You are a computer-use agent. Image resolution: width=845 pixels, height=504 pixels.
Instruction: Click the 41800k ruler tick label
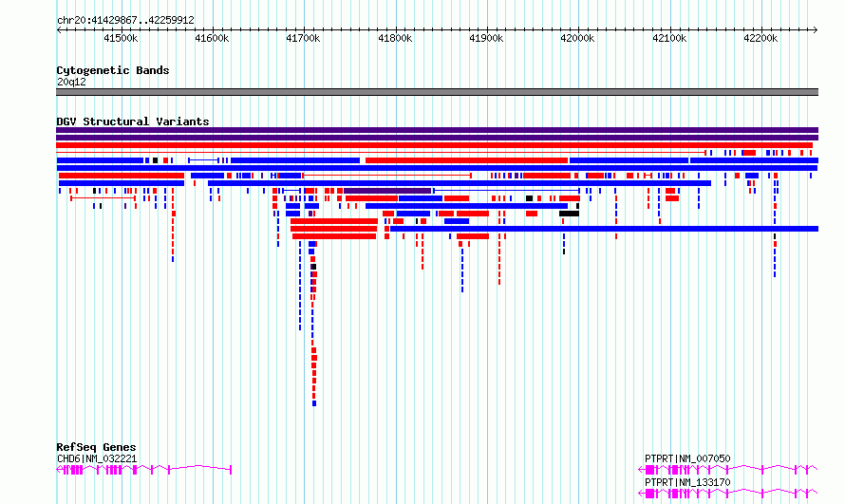point(395,38)
